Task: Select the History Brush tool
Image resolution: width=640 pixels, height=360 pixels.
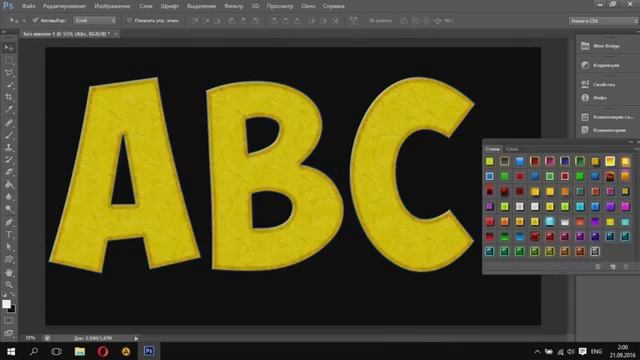Action: [x=9, y=160]
